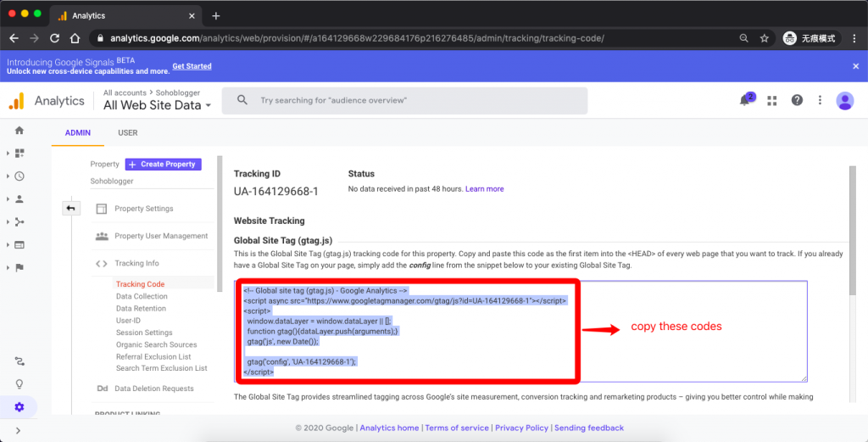
Task: Bookmark the page with the star icon
Action: [765, 38]
